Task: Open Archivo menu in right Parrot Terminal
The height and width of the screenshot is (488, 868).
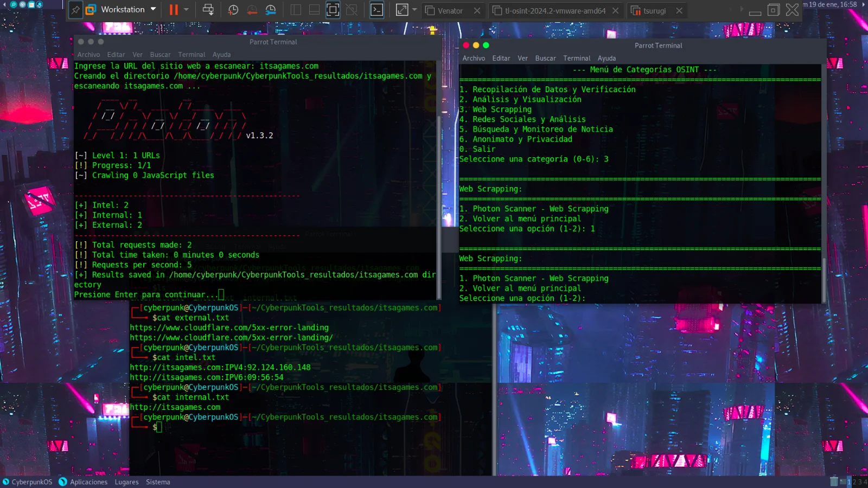Action: click(x=474, y=58)
